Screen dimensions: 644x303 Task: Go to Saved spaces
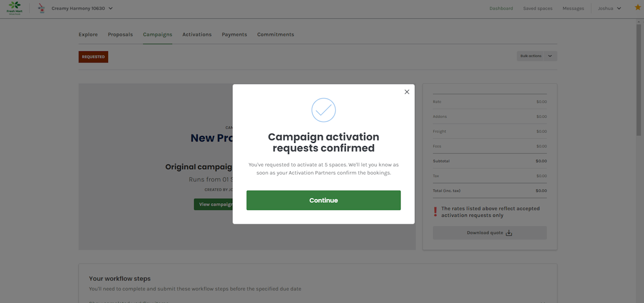click(x=537, y=9)
